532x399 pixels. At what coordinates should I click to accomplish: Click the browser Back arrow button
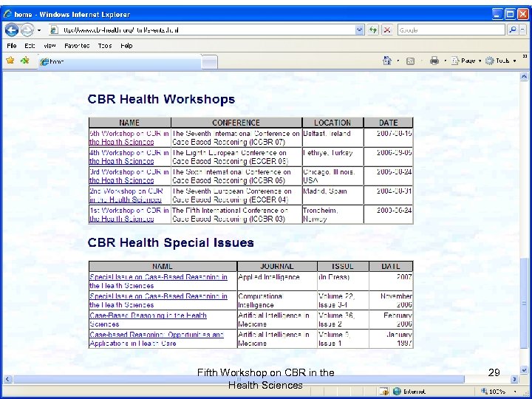click(12, 30)
